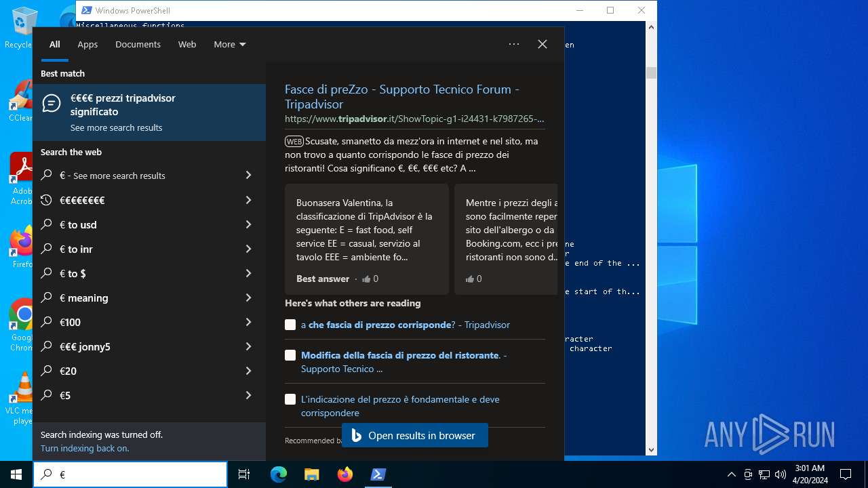
Task: Open the best match tripadvisor significato result
Action: (x=149, y=112)
